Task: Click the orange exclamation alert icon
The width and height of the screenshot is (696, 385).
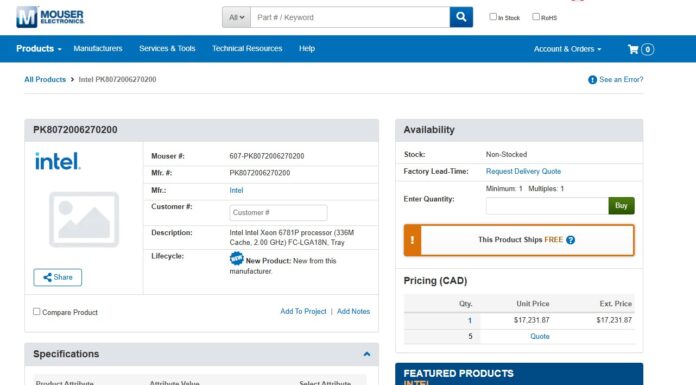Action: point(412,240)
